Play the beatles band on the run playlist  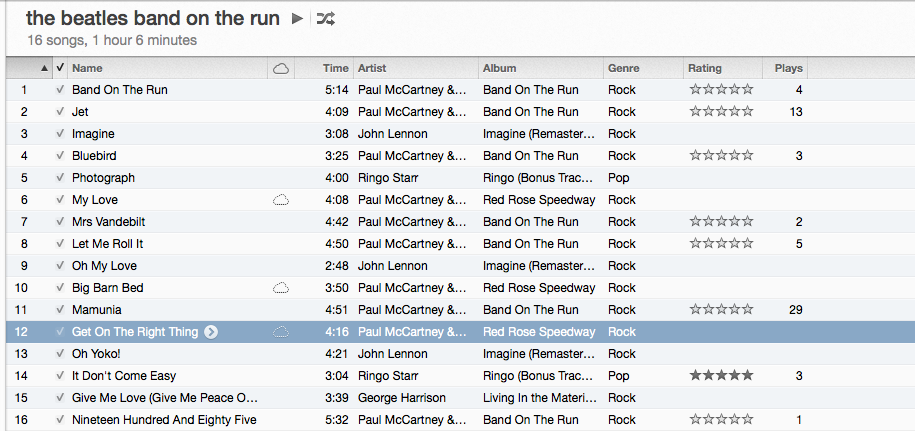click(x=297, y=19)
